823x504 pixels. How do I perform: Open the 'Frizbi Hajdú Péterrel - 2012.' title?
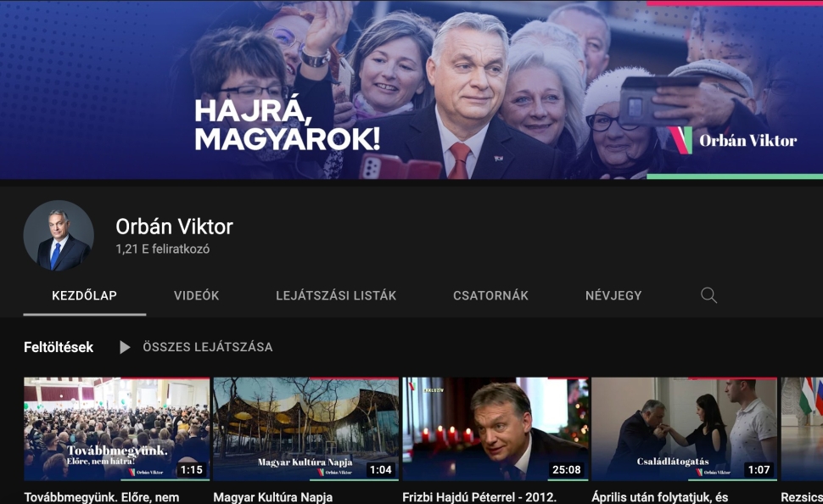pos(479,496)
